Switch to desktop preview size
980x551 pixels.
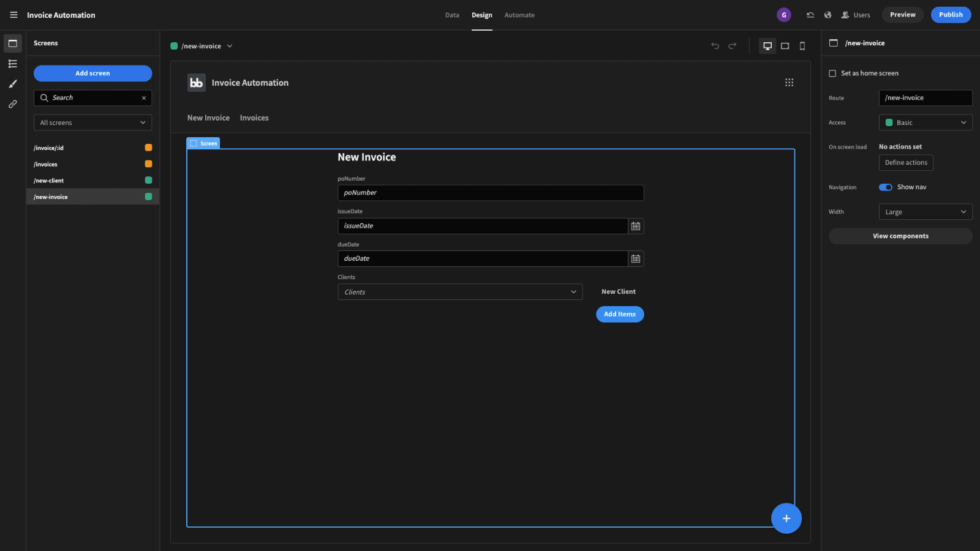767,46
